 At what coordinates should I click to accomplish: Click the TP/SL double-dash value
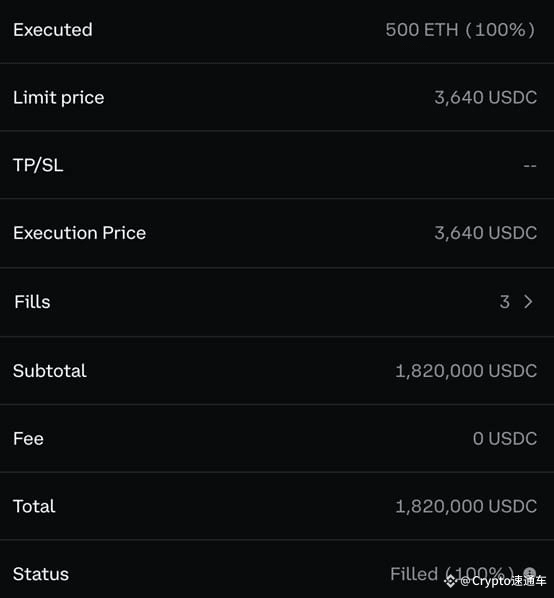pyautogui.click(x=530, y=166)
